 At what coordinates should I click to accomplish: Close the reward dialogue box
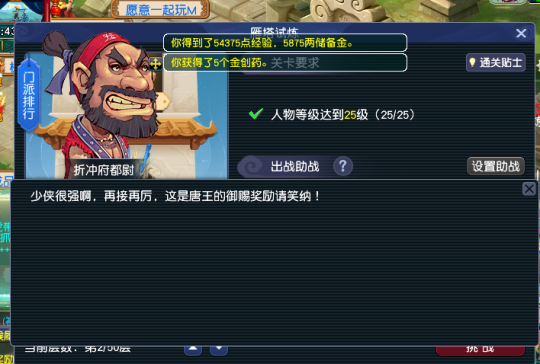[x=529, y=189]
